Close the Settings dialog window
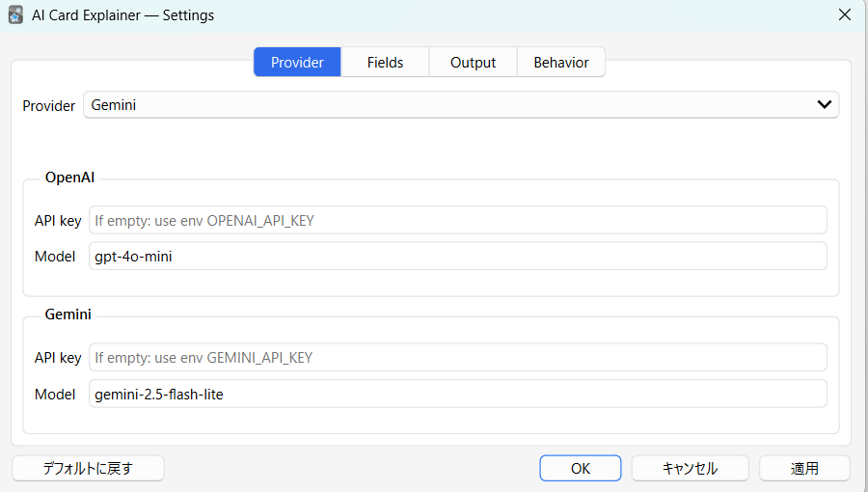868x492 pixels. (x=844, y=15)
